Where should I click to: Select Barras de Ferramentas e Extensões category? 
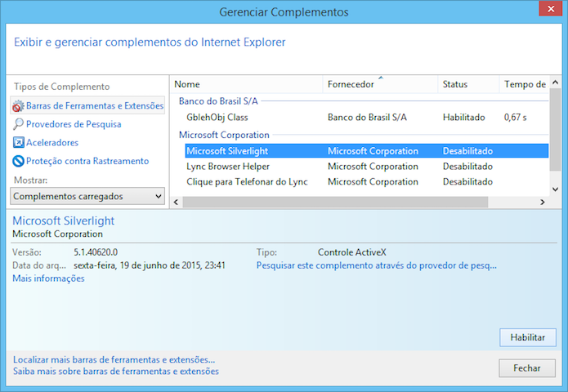pyautogui.click(x=94, y=106)
